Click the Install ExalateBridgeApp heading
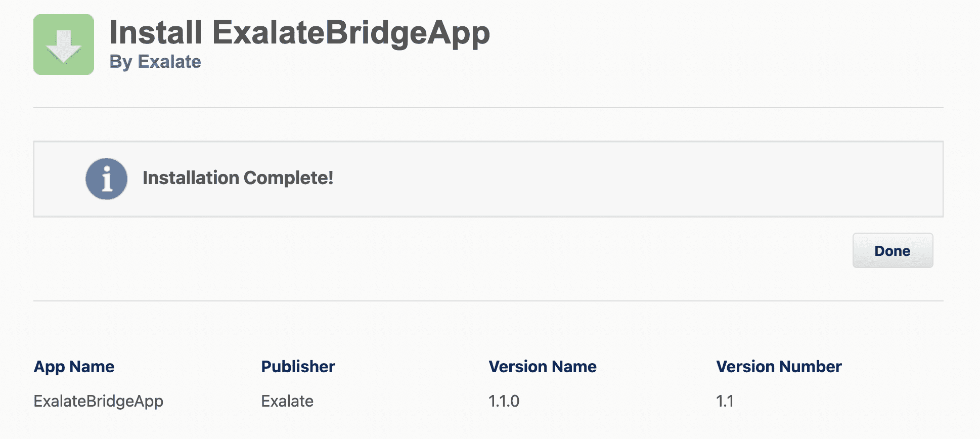The width and height of the screenshot is (980, 439). pyautogui.click(x=300, y=32)
